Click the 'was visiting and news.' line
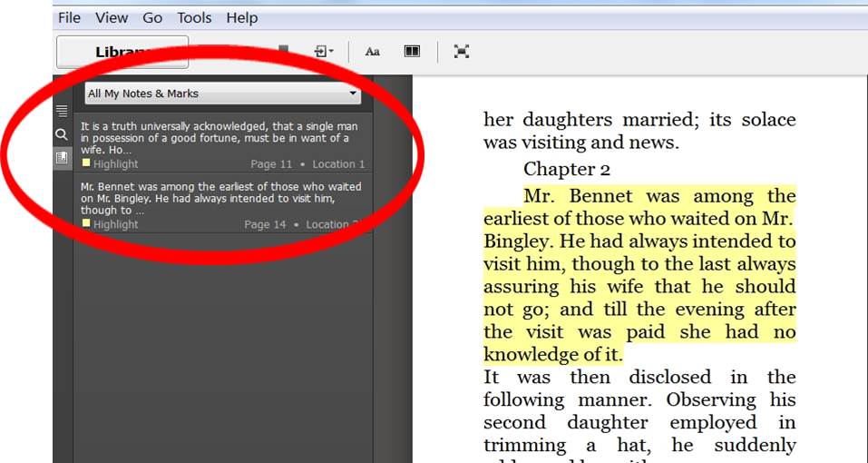 pos(580,143)
